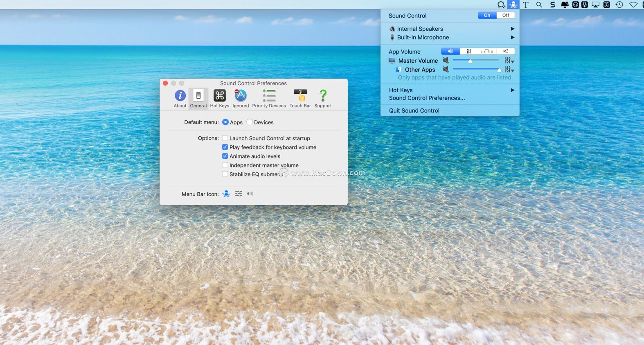Click the Built-in Microphone device label

423,37
